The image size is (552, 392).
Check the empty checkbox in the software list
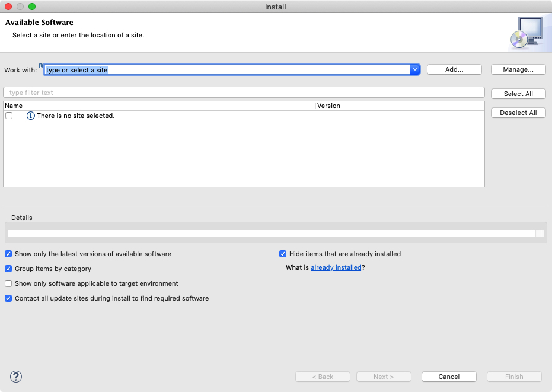point(9,116)
